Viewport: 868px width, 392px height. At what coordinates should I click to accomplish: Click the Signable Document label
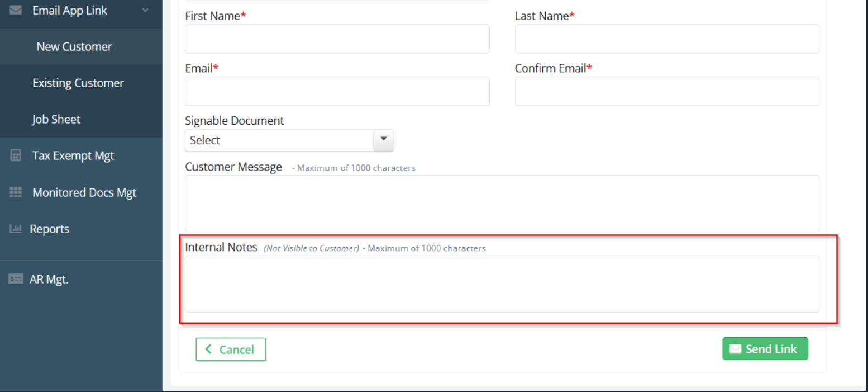[235, 120]
